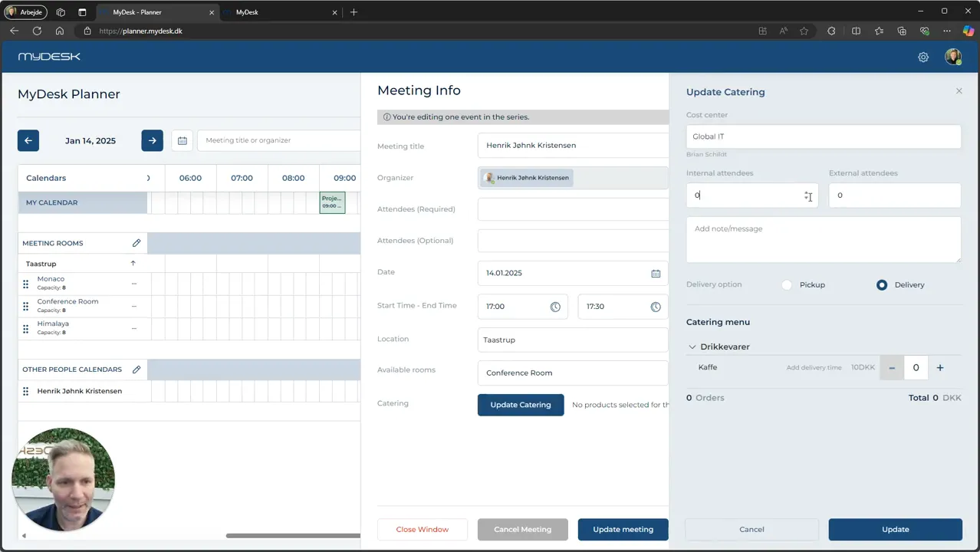Open the calendar date picker icon
The height and width of the screenshot is (552, 980).
click(183, 140)
